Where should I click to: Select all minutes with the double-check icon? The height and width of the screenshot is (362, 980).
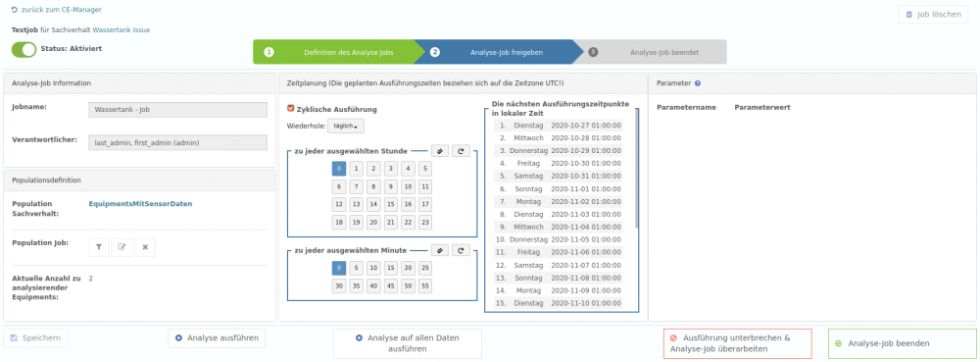(x=440, y=250)
